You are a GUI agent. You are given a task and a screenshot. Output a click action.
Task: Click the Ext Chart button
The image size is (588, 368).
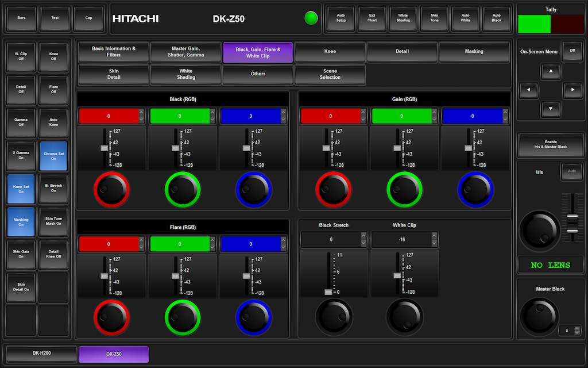pos(372,18)
